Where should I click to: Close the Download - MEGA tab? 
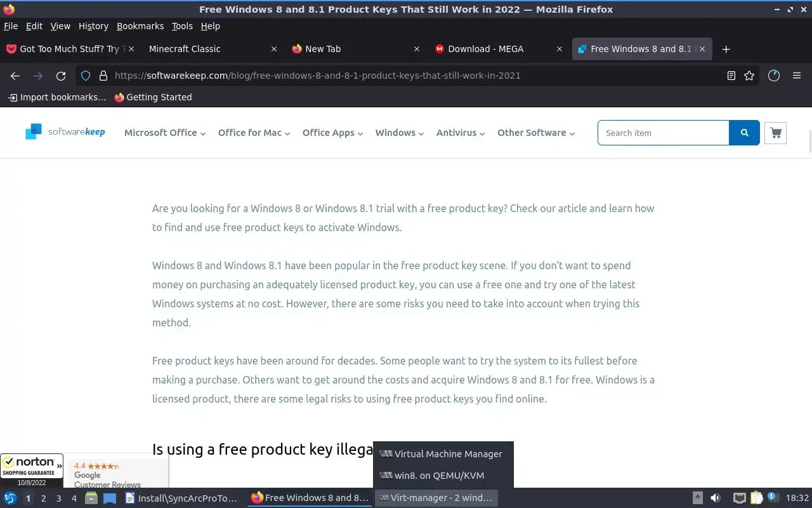[560, 49]
